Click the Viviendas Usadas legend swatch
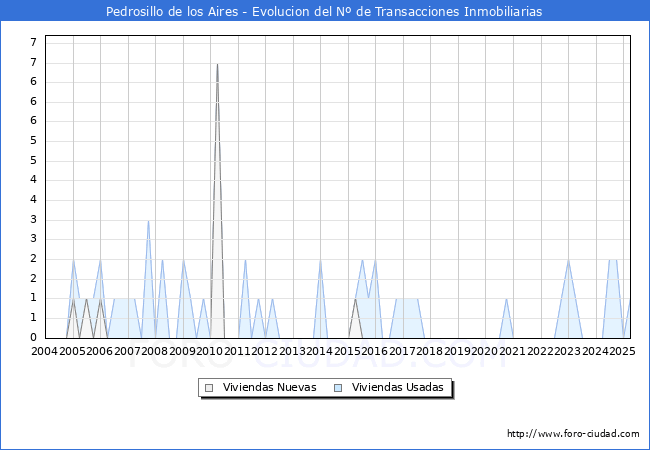 click(x=338, y=388)
